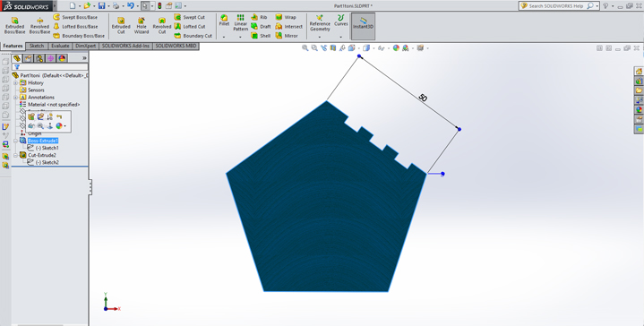Open the DisplayManager tab
Image resolution: width=644 pixels, height=326 pixels.
(x=62, y=58)
